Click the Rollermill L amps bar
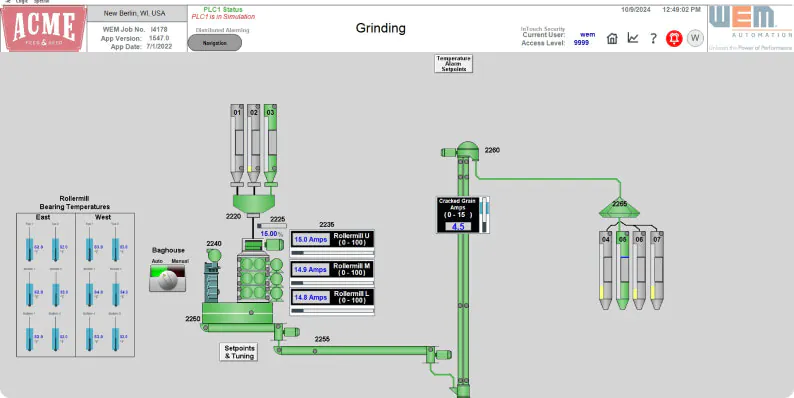Viewport: 794px width, 398px height. click(333, 310)
